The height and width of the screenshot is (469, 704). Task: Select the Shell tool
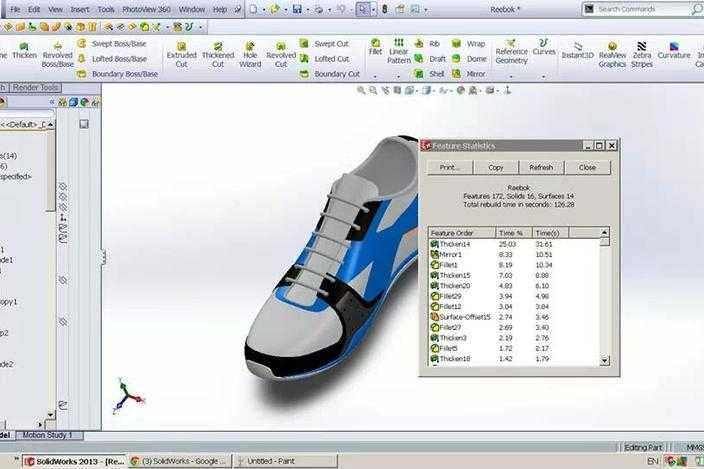[429, 74]
